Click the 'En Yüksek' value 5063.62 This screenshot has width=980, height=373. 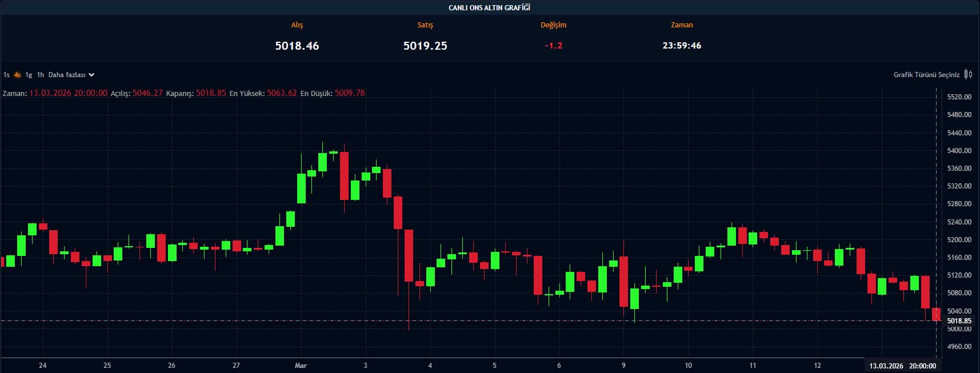[x=282, y=93]
